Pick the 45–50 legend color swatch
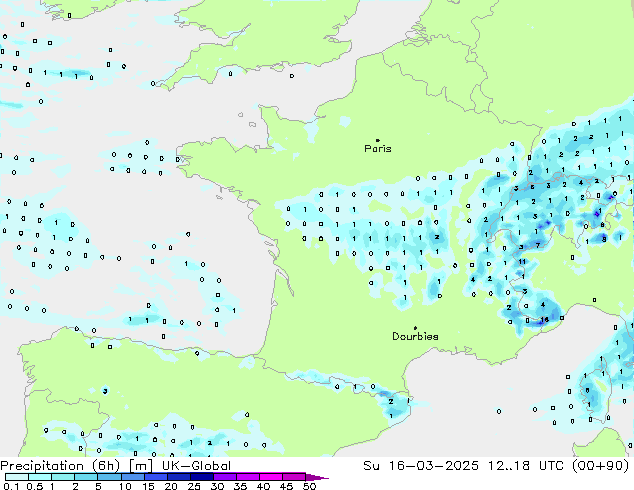Screen dimensions: 634x490 [x=294, y=477]
